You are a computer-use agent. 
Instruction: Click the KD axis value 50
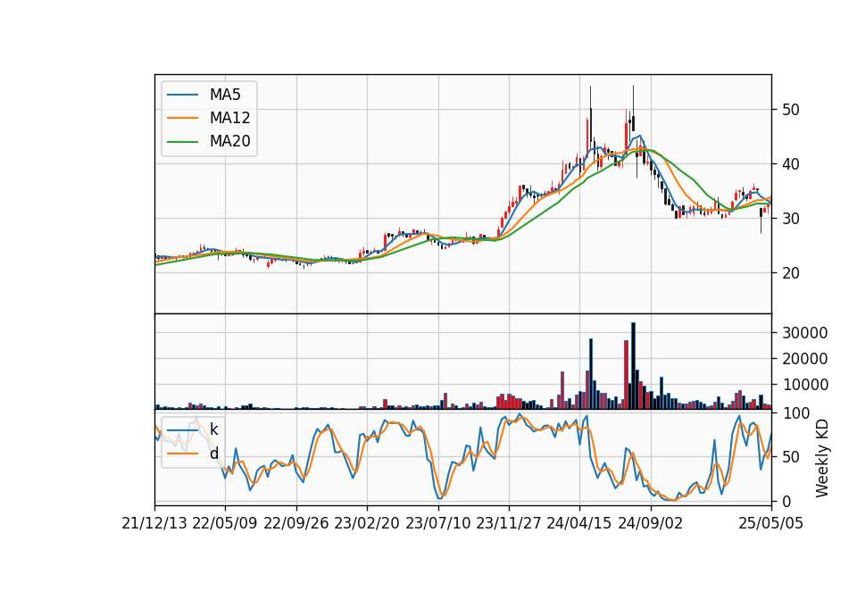(790, 457)
